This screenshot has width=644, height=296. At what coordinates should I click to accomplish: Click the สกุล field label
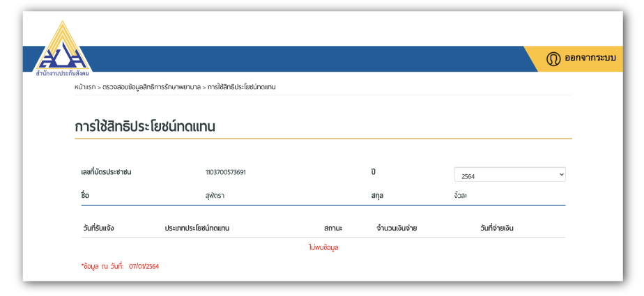[x=378, y=196]
